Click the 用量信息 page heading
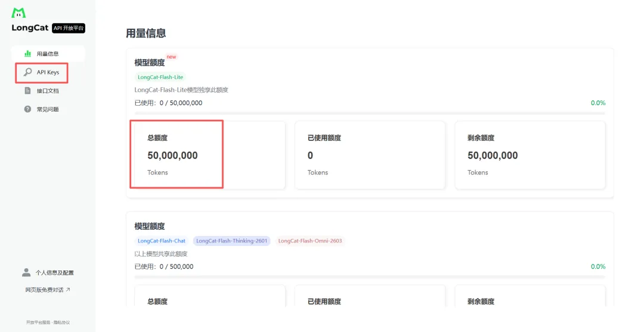This screenshot has height=332, width=644. 146,33
